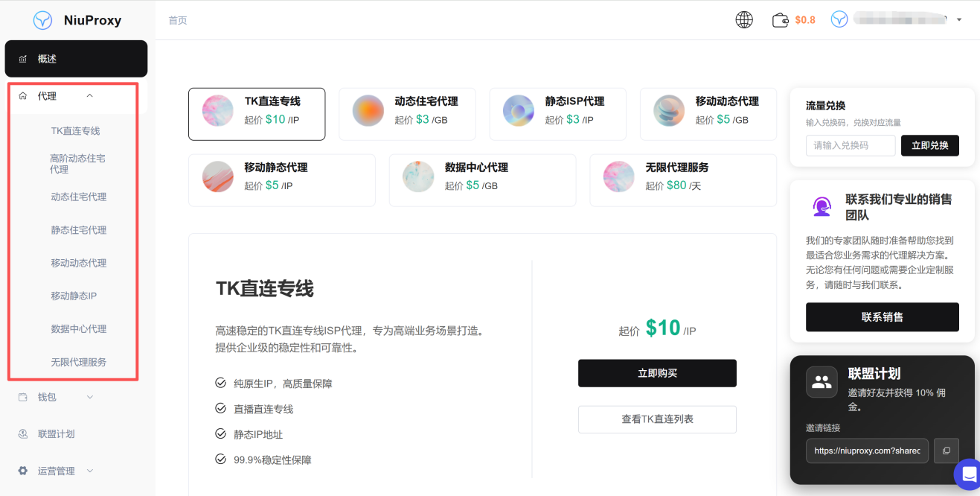This screenshot has height=496, width=980.
Task: Open the chat support bubble icon
Action: point(967,474)
